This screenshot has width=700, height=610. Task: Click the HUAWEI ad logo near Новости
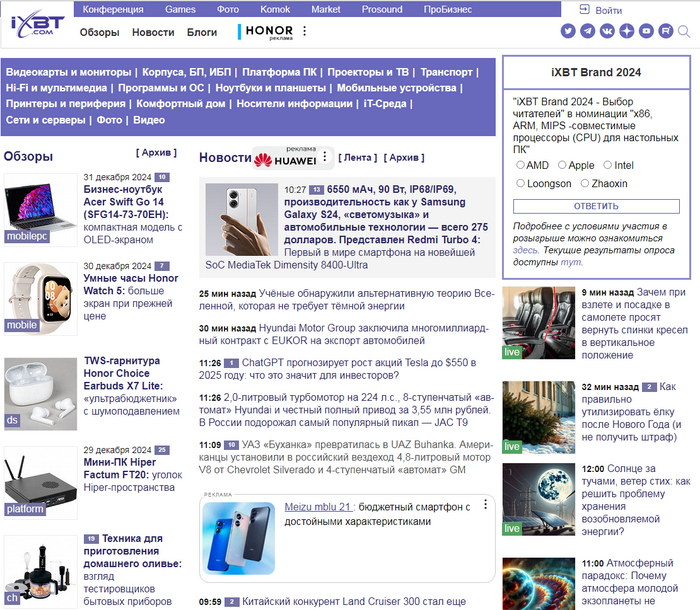286,160
